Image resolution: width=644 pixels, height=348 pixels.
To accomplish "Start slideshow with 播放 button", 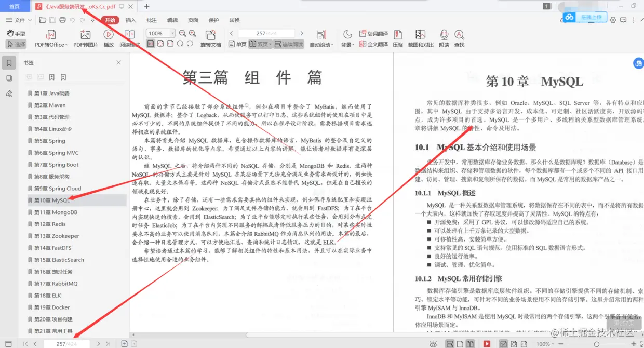I will (x=109, y=39).
